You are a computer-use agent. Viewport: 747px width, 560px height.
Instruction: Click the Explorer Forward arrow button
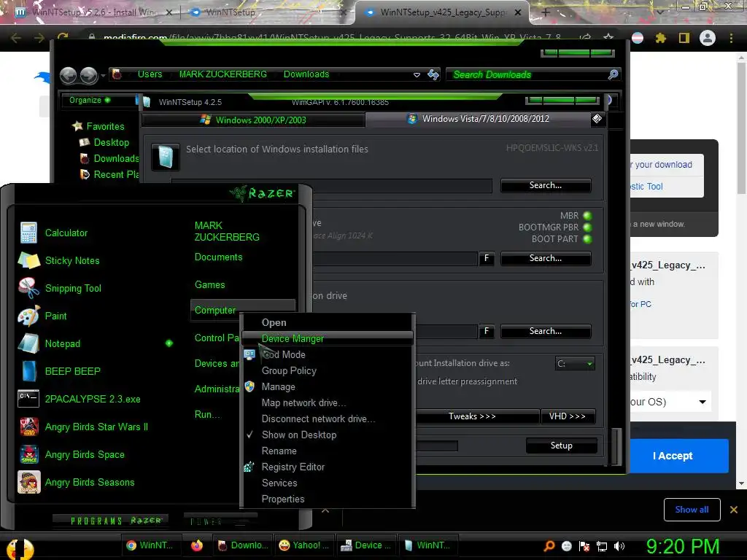click(x=88, y=75)
